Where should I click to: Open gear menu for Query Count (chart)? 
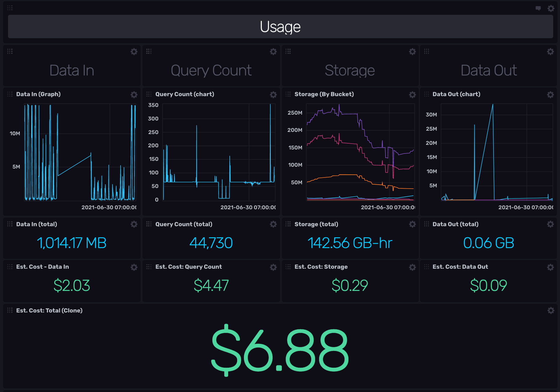(x=273, y=95)
